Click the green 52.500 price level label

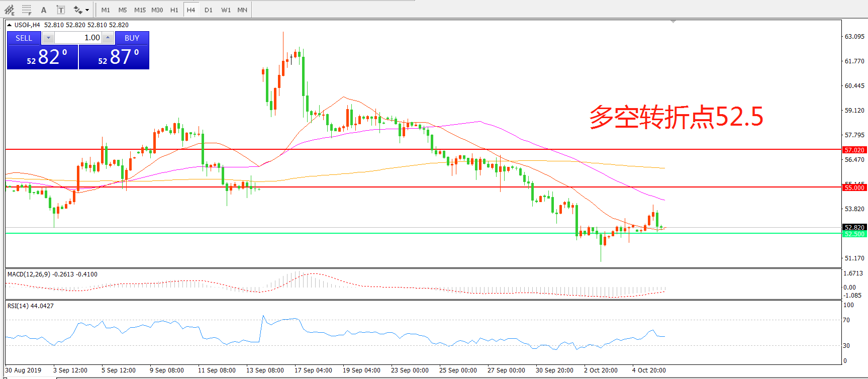click(x=854, y=234)
